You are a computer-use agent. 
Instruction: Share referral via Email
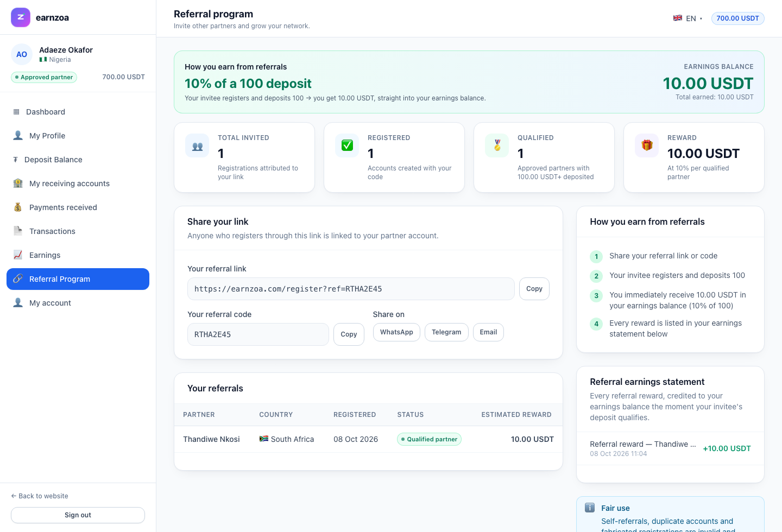coord(488,332)
